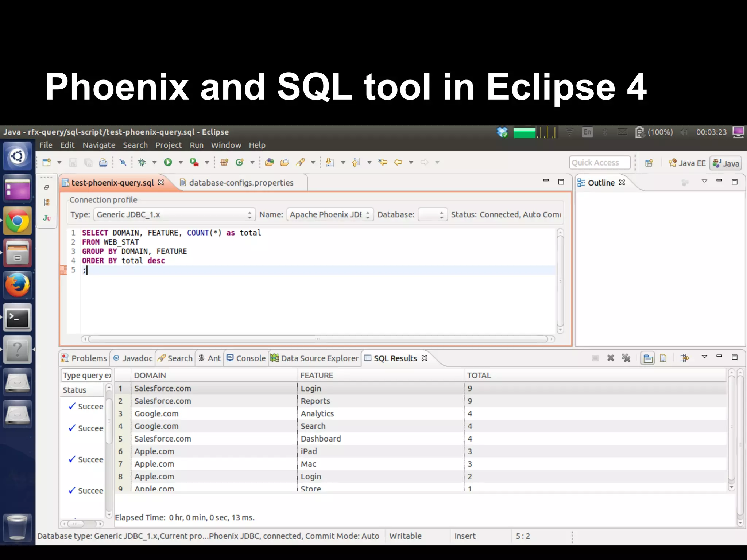Click the Back navigation arrow

[398, 162]
